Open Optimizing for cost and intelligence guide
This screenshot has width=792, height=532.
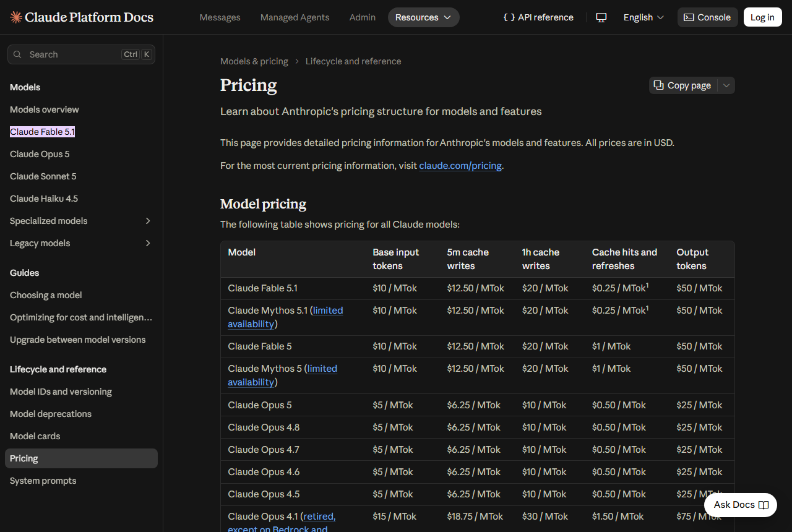[x=81, y=317]
